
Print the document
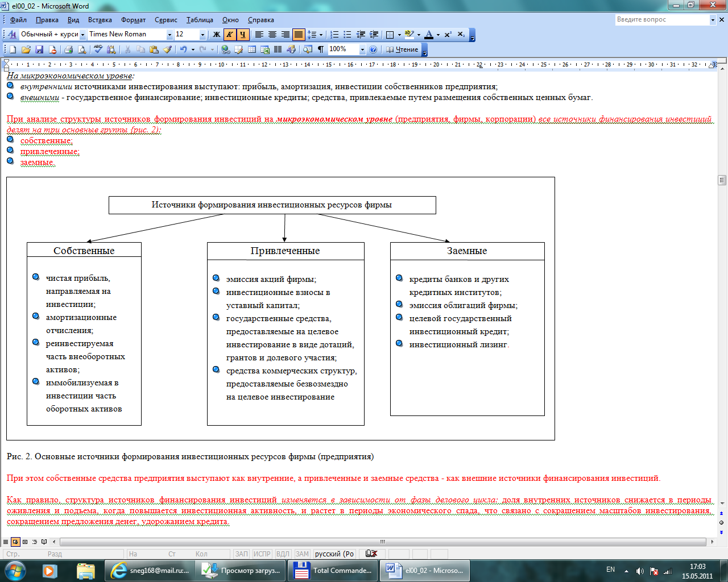[x=69, y=49]
